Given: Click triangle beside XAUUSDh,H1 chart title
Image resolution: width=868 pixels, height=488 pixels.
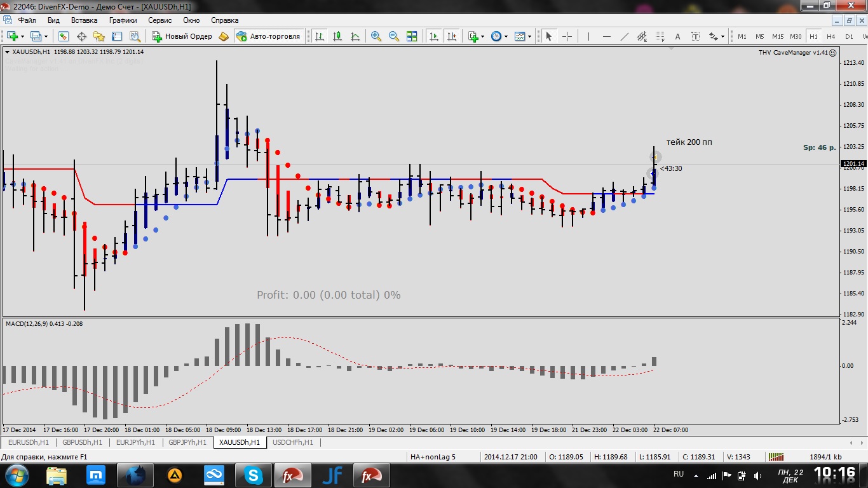Looking at the screenshot, I should pyautogui.click(x=8, y=52).
